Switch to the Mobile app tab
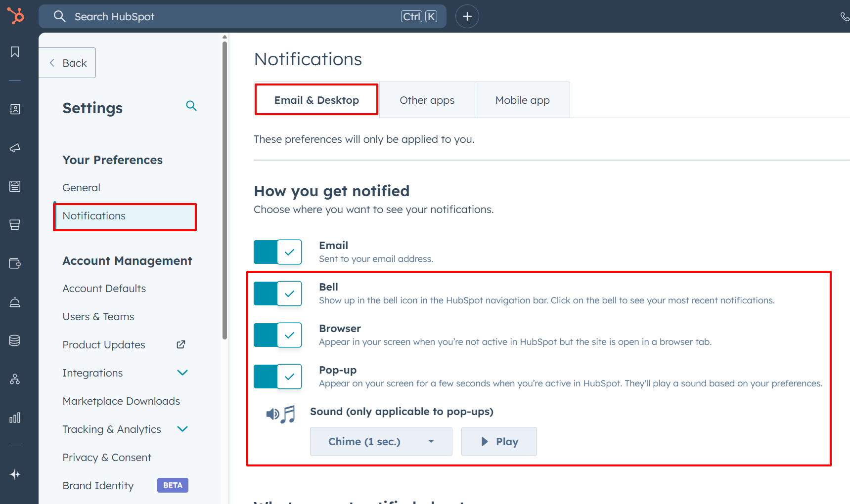850x504 pixels. pos(522,100)
